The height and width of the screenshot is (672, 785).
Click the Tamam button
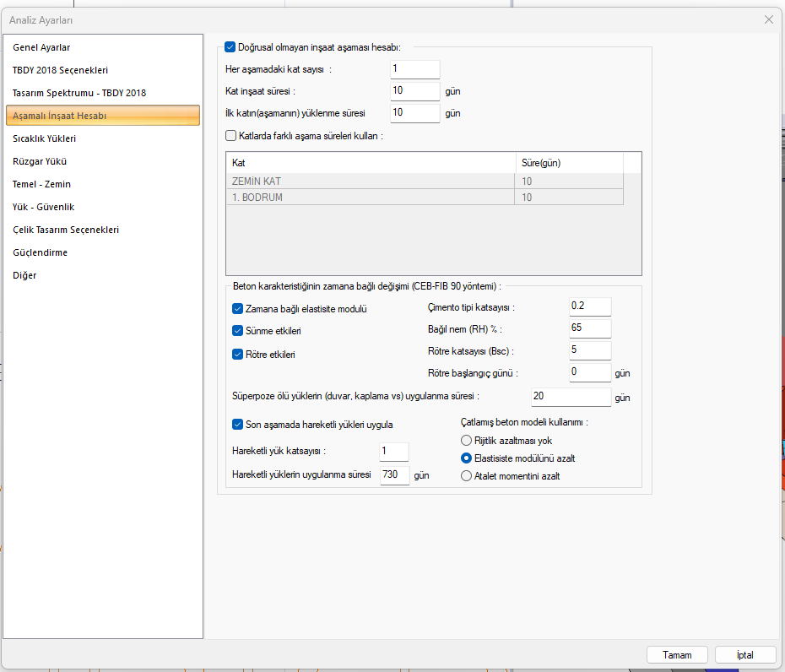tap(677, 655)
